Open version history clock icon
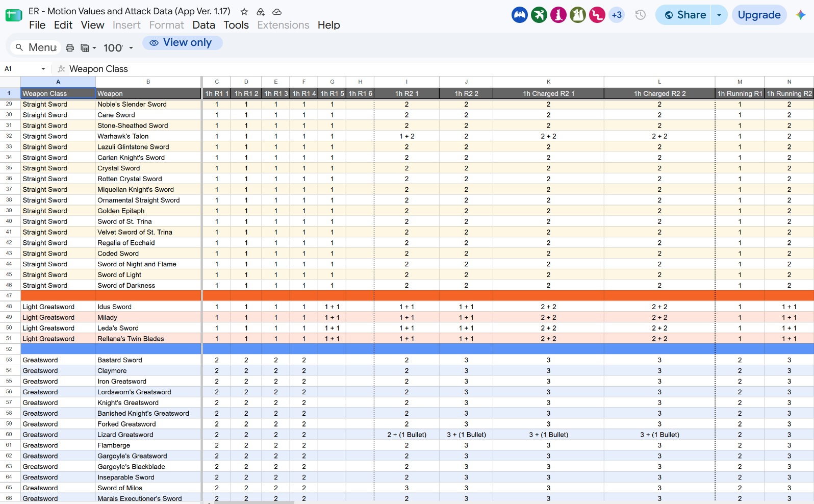 [x=641, y=15]
